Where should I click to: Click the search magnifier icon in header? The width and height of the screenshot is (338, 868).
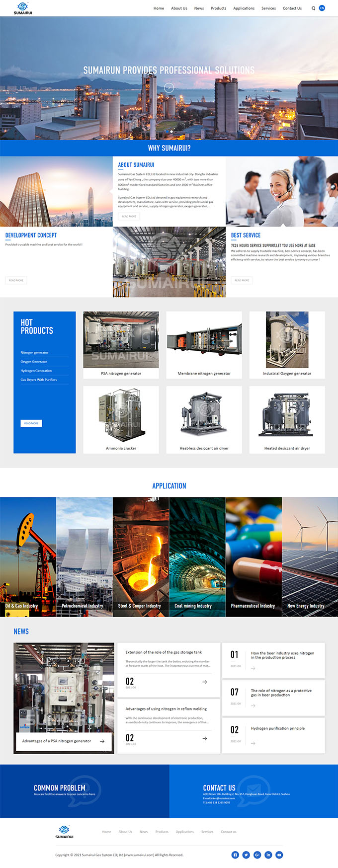click(313, 8)
